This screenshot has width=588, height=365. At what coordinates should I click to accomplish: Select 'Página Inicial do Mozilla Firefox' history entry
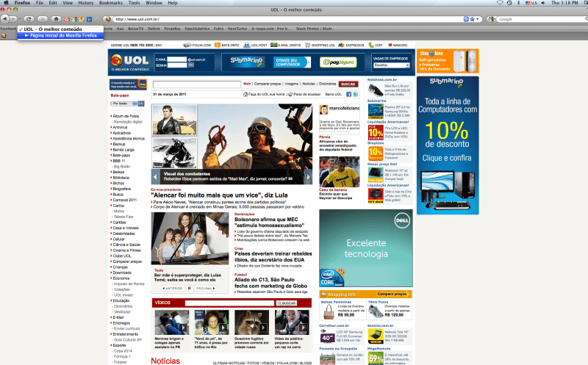pos(60,35)
